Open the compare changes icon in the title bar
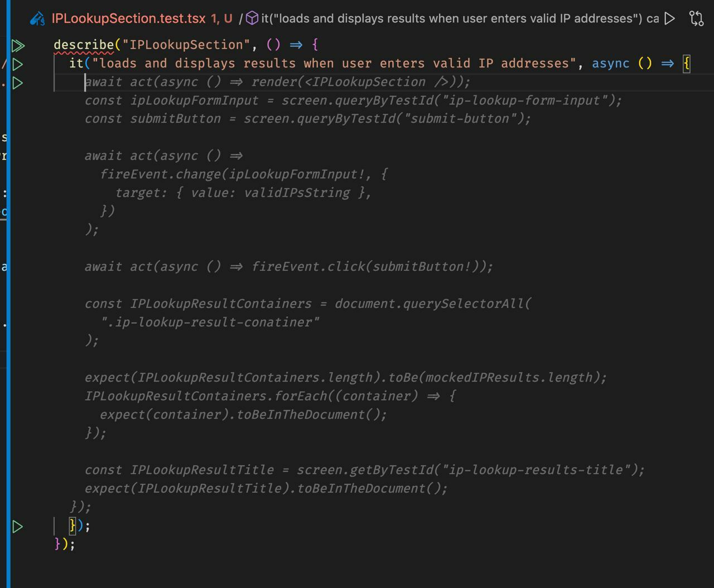The height and width of the screenshot is (588, 714). [x=697, y=18]
